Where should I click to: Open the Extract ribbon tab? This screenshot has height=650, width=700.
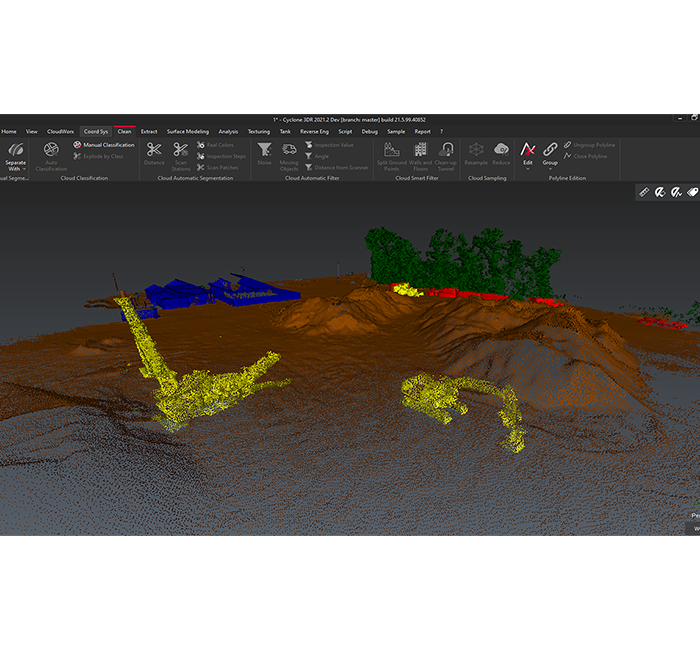pos(149,131)
